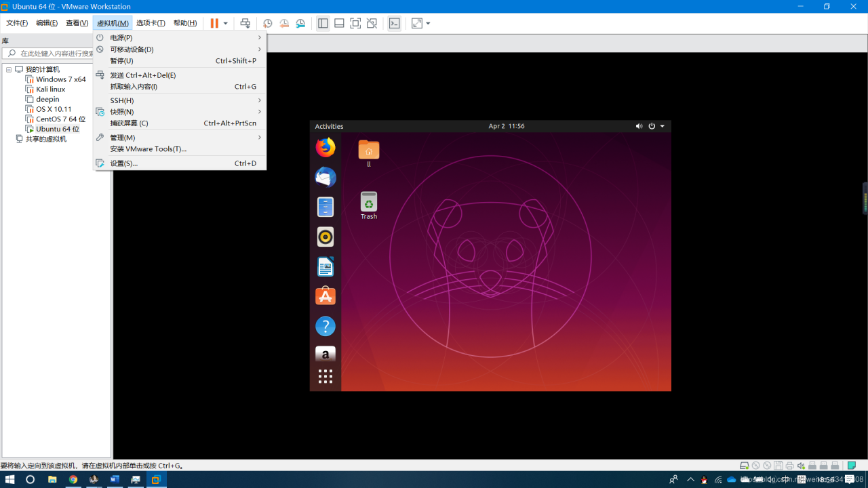Open Ubuntu Software from the dock
This screenshot has height=488, width=868.
[325, 296]
